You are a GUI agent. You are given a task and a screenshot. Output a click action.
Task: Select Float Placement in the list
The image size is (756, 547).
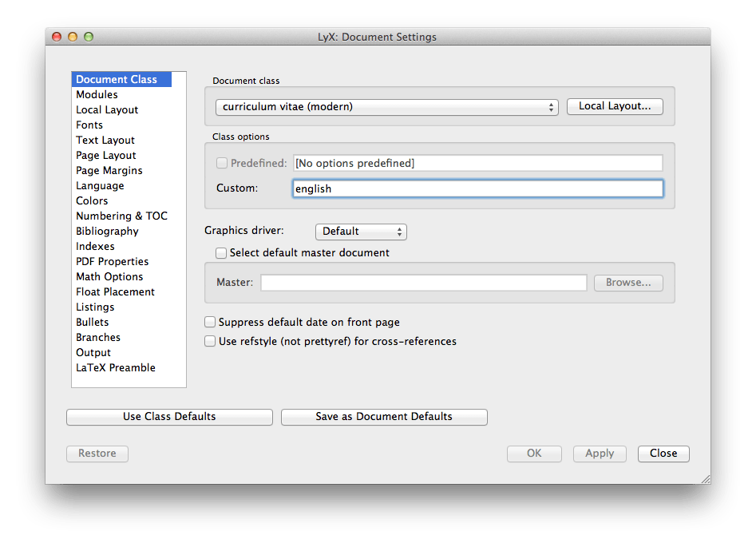point(115,291)
